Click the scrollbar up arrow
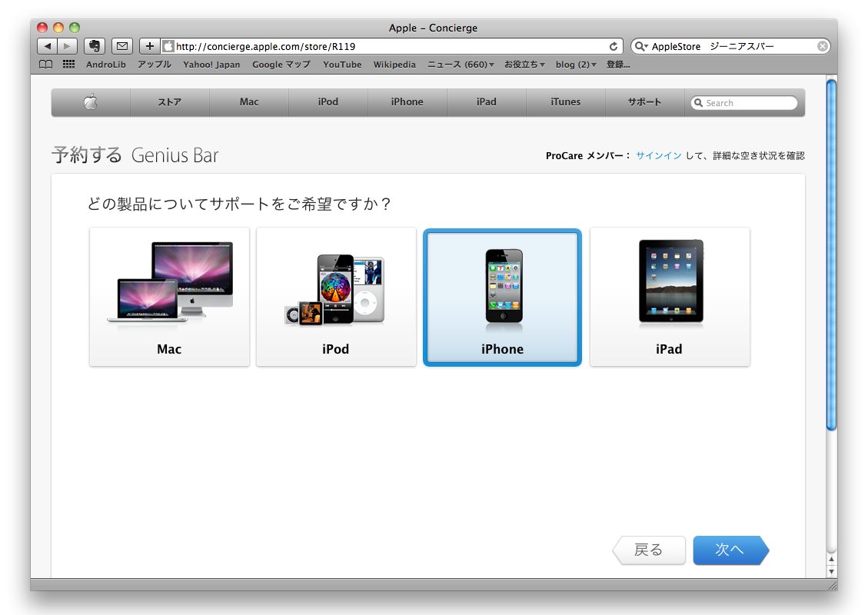Image resolution: width=868 pixels, height=615 pixels. coord(831,559)
